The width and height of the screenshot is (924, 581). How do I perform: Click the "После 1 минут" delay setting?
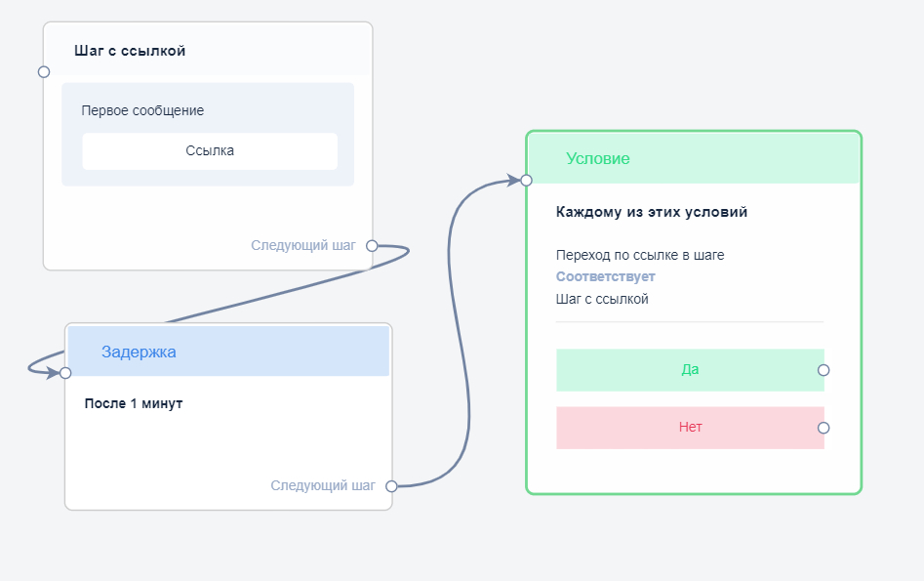134,403
